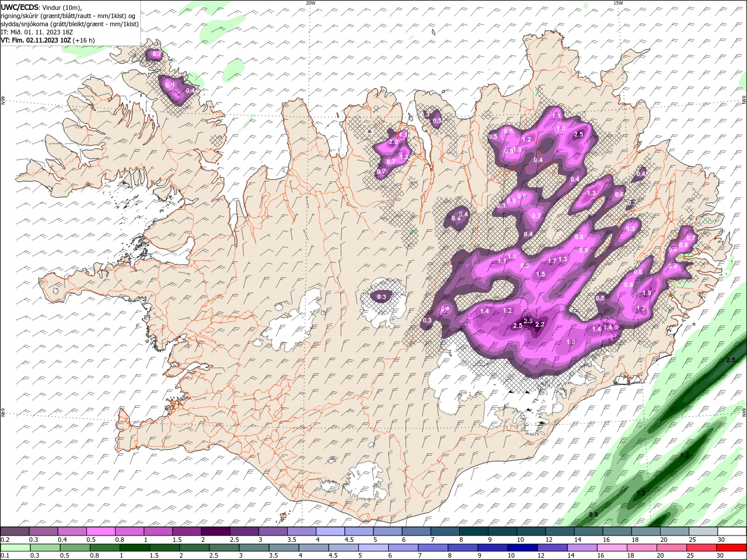Screen dimensions: 747x560
Task: Pick bright pink snow swatch between 0.5 and 0.8
Action: (x=100, y=531)
